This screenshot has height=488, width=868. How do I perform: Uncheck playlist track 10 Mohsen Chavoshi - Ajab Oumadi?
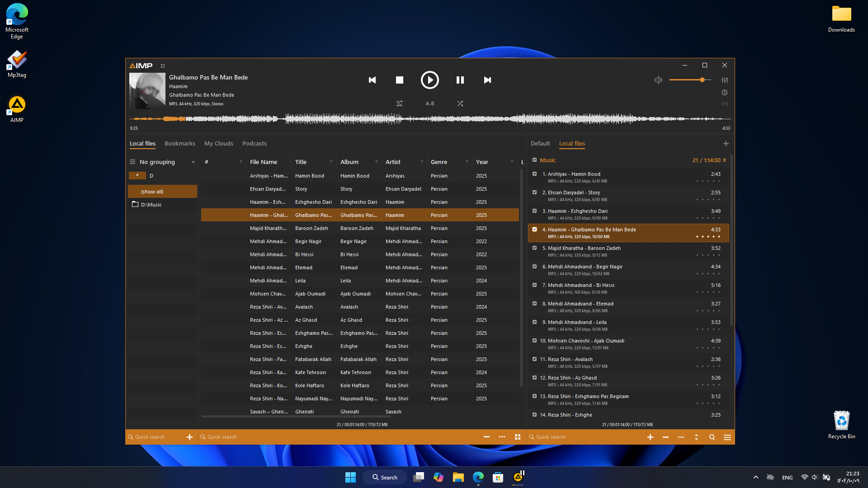click(x=534, y=341)
